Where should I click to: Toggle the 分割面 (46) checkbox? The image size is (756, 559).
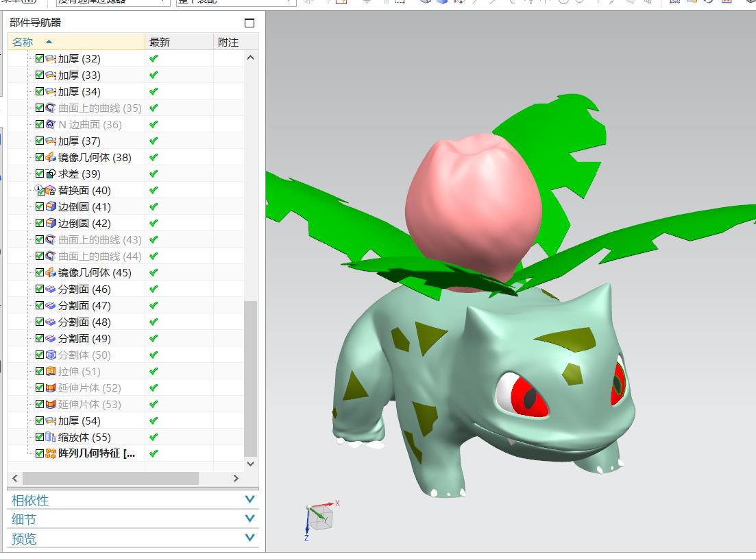pos(40,289)
